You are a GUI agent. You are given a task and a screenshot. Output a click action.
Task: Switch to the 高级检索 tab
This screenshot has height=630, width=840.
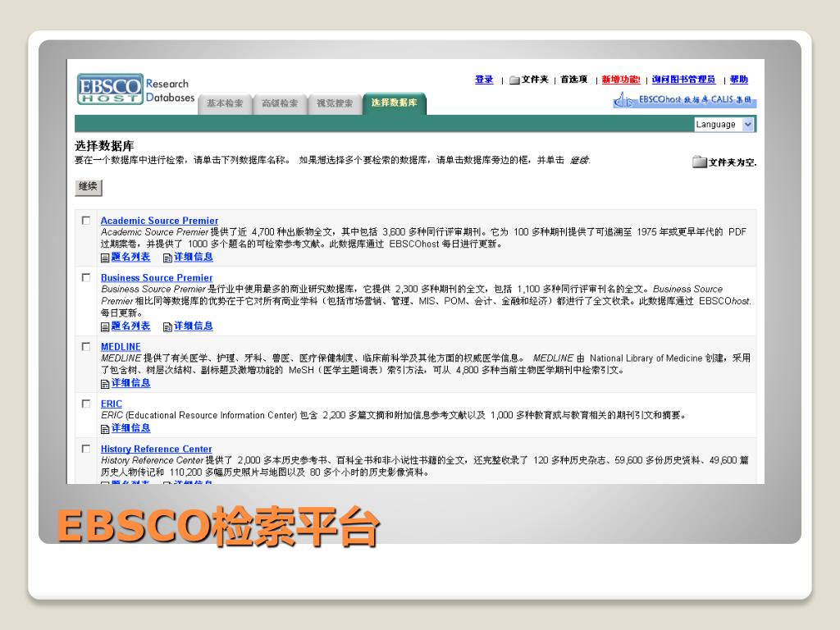(280, 104)
